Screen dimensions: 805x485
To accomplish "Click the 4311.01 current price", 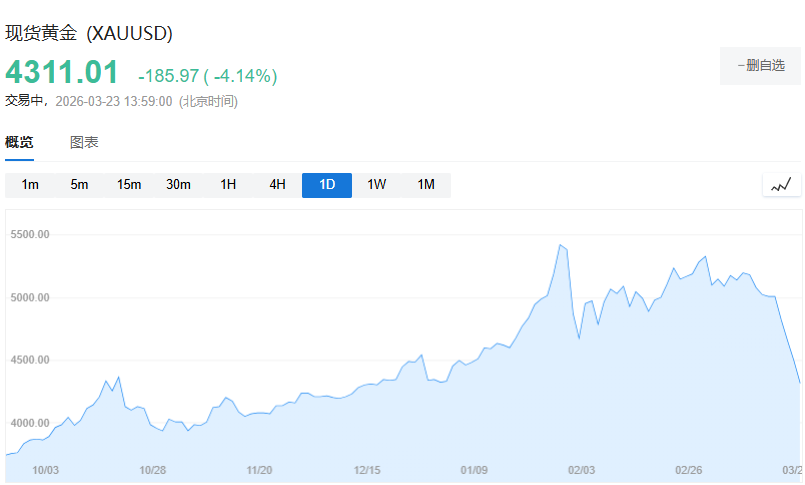I will tap(62, 72).
